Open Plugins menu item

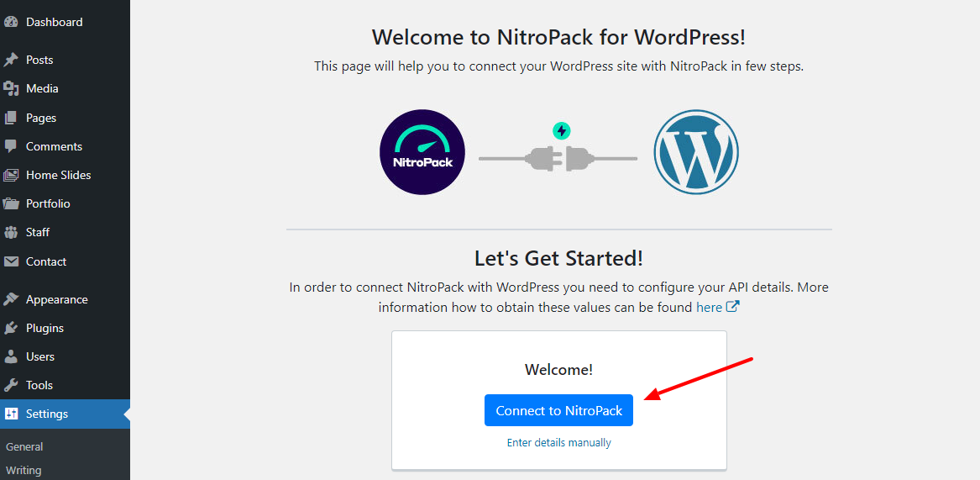[x=65, y=328]
